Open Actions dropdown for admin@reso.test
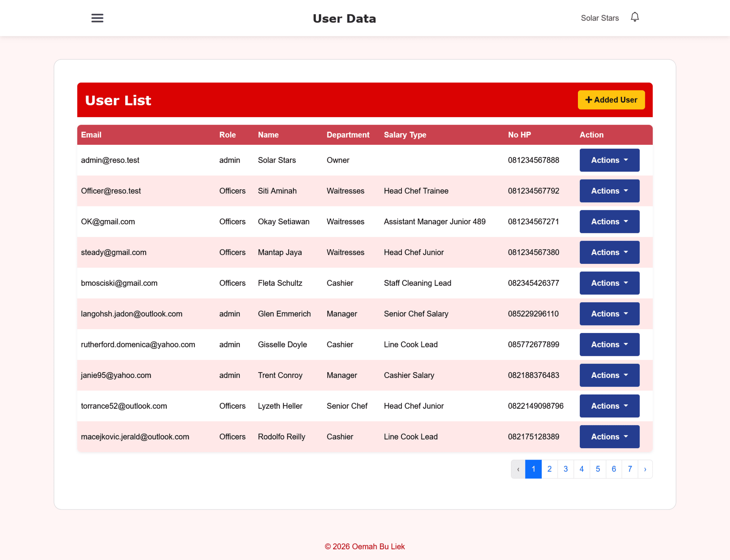 (x=609, y=160)
